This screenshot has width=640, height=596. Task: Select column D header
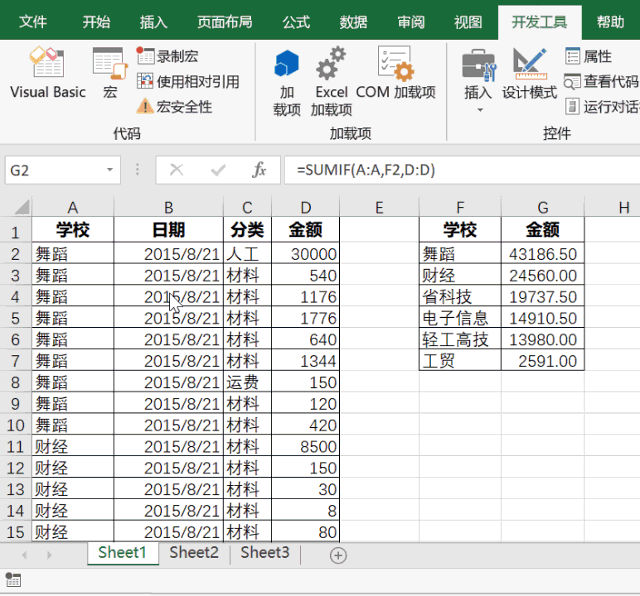[x=306, y=208]
